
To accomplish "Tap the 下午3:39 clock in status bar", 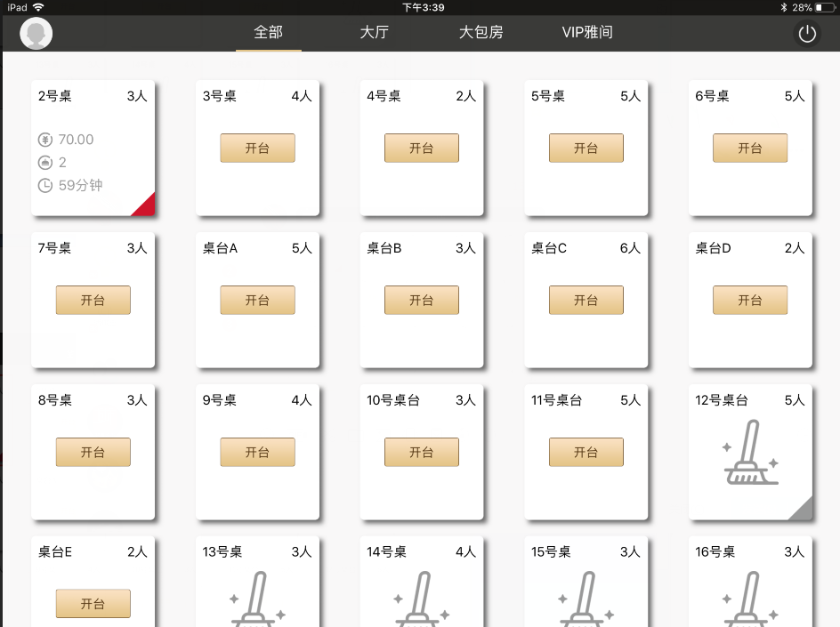I will point(424,7).
